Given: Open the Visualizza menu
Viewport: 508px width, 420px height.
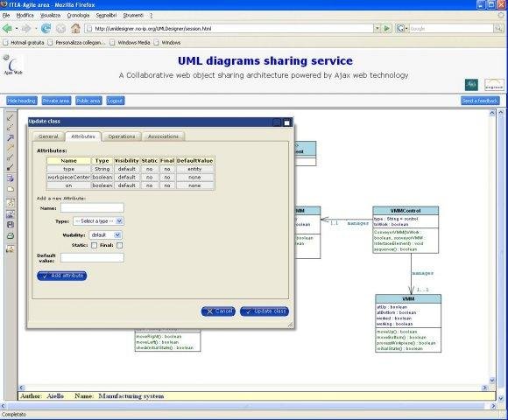Looking at the screenshot, I should (50, 15).
